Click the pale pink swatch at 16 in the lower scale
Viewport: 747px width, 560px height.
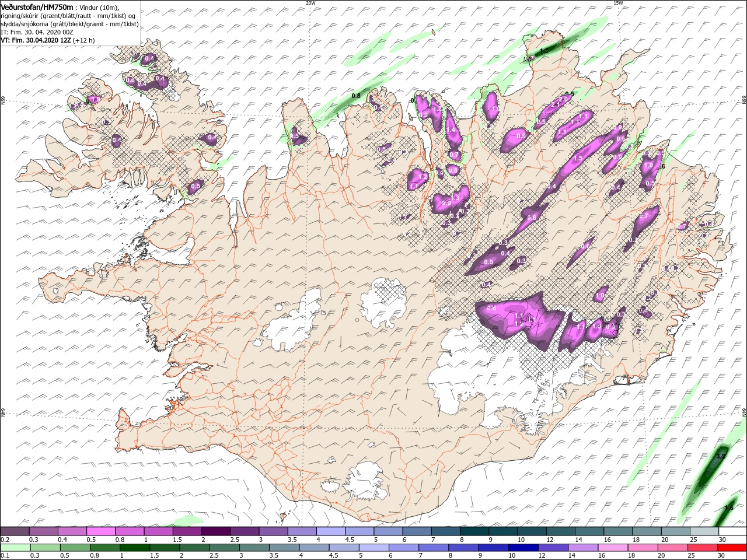(x=612, y=547)
